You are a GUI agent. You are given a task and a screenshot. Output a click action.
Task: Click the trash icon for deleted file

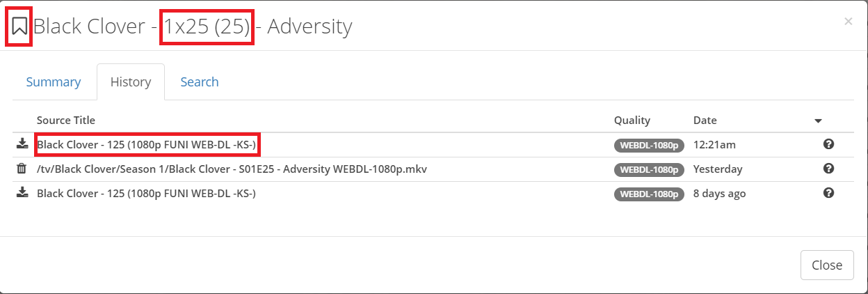click(x=22, y=169)
